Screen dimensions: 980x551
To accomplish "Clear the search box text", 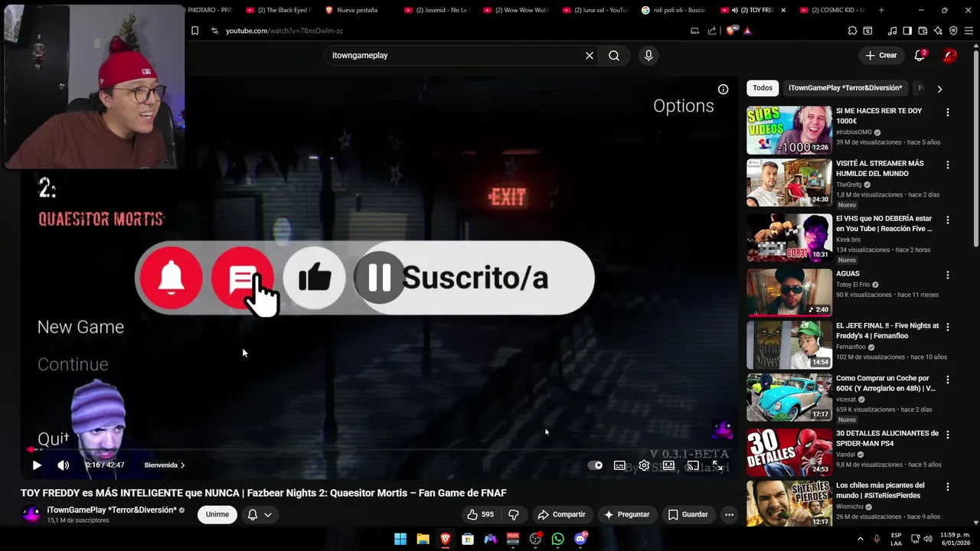I will (590, 55).
